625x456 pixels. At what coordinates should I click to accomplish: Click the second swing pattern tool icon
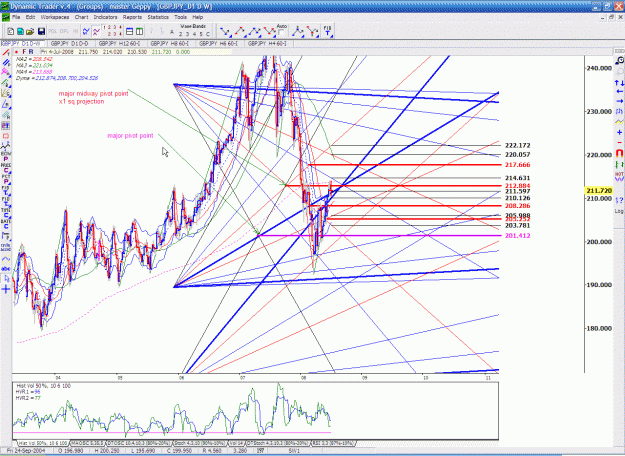(x=240, y=31)
